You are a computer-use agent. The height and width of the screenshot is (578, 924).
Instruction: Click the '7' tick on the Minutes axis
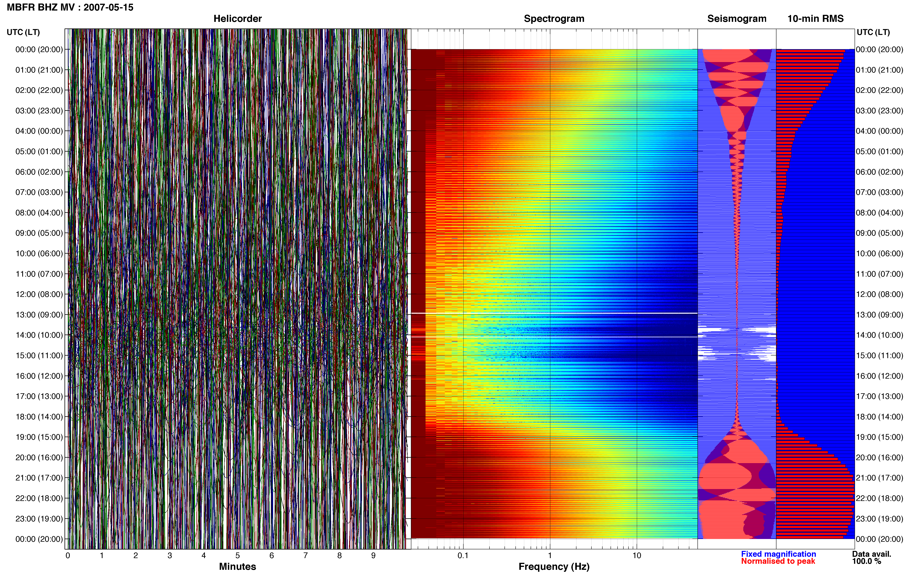click(306, 556)
